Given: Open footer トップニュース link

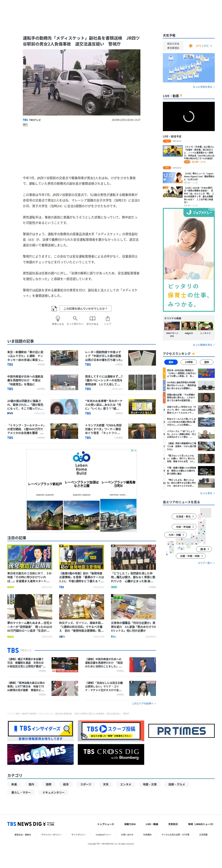Looking at the screenshot, I should coord(106,824).
